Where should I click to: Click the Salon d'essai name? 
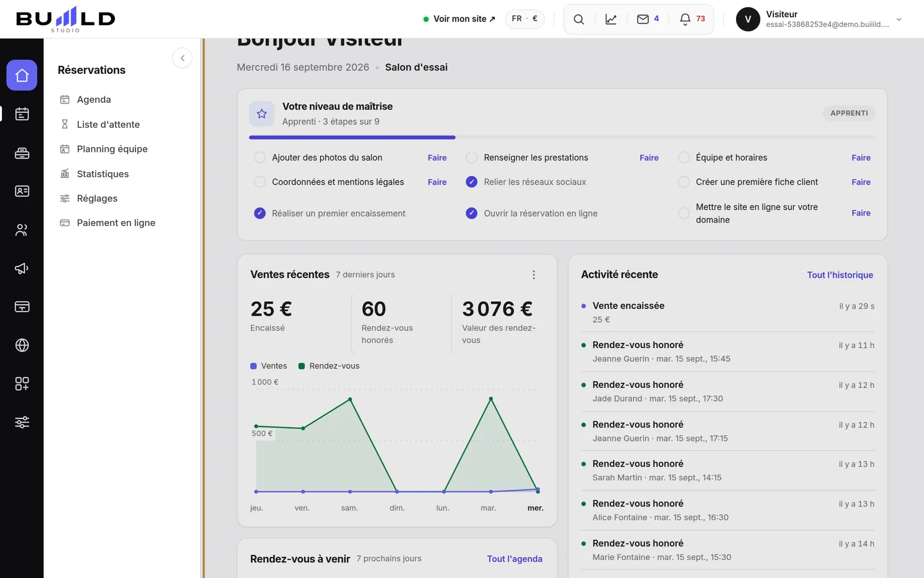coord(416,67)
